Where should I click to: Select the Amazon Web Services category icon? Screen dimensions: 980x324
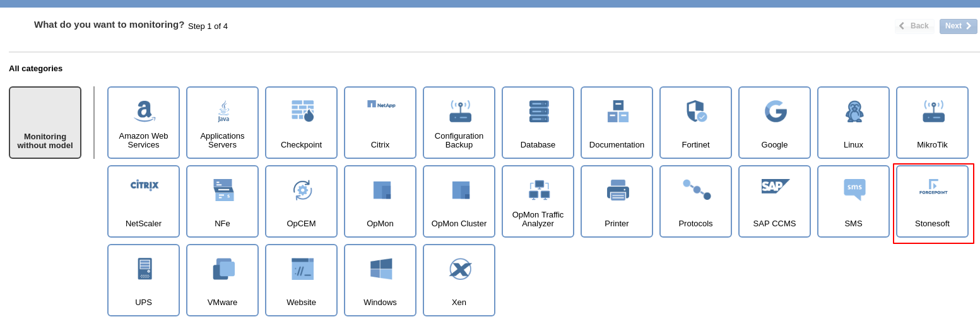[143, 122]
